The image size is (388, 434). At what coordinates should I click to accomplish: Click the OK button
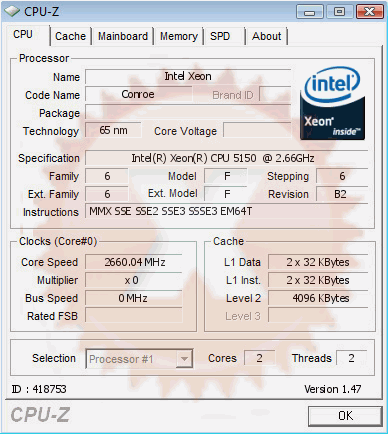(x=345, y=416)
